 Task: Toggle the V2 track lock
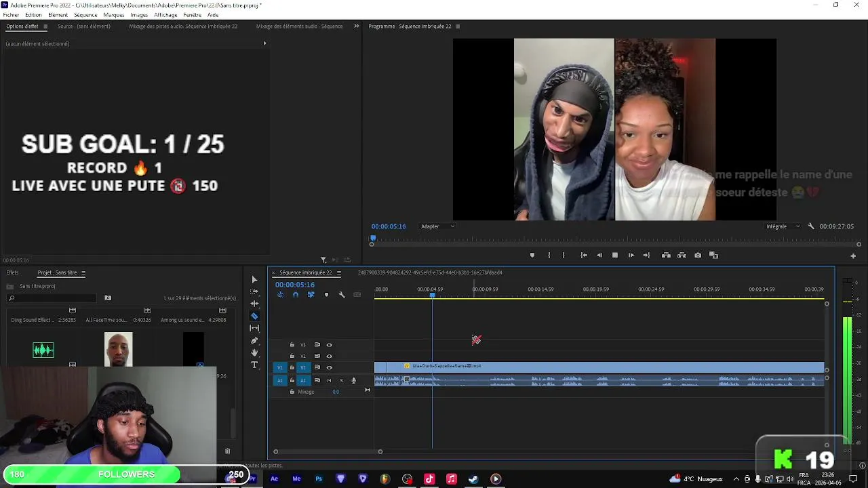pos(292,356)
